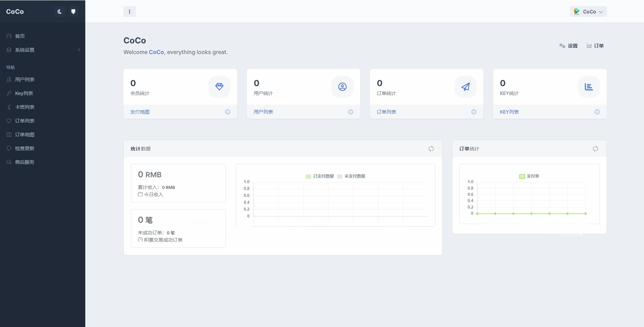Open the three-dot options menu

pyautogui.click(x=130, y=11)
